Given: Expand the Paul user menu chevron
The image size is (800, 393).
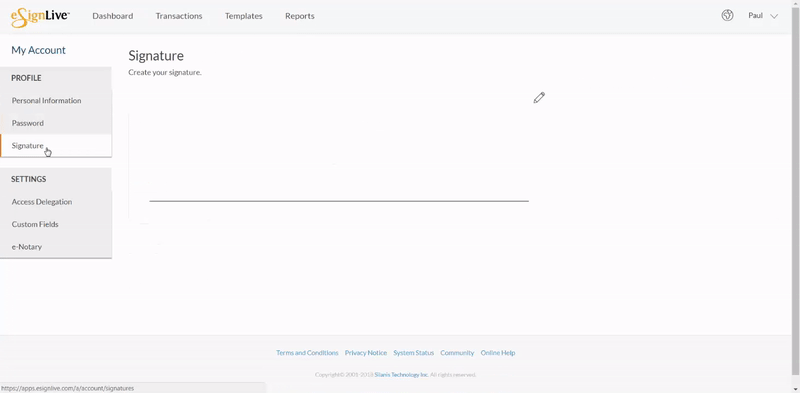Looking at the screenshot, I should (x=774, y=16).
